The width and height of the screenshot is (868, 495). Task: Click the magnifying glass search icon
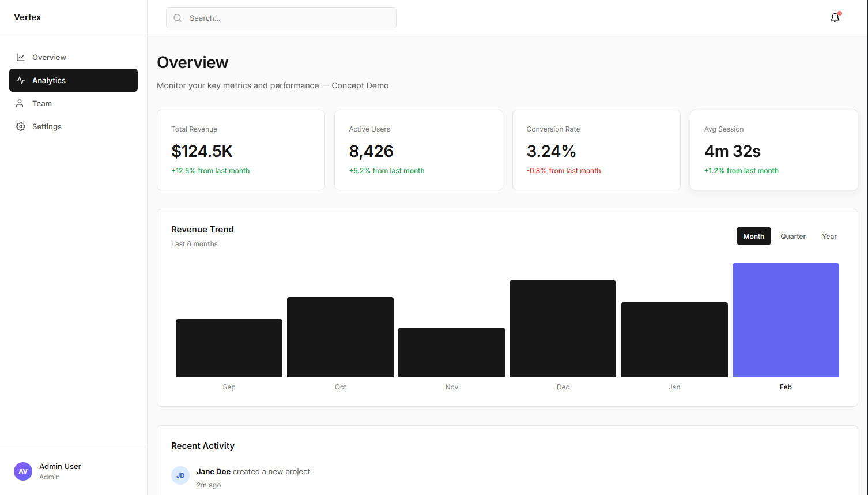178,18
